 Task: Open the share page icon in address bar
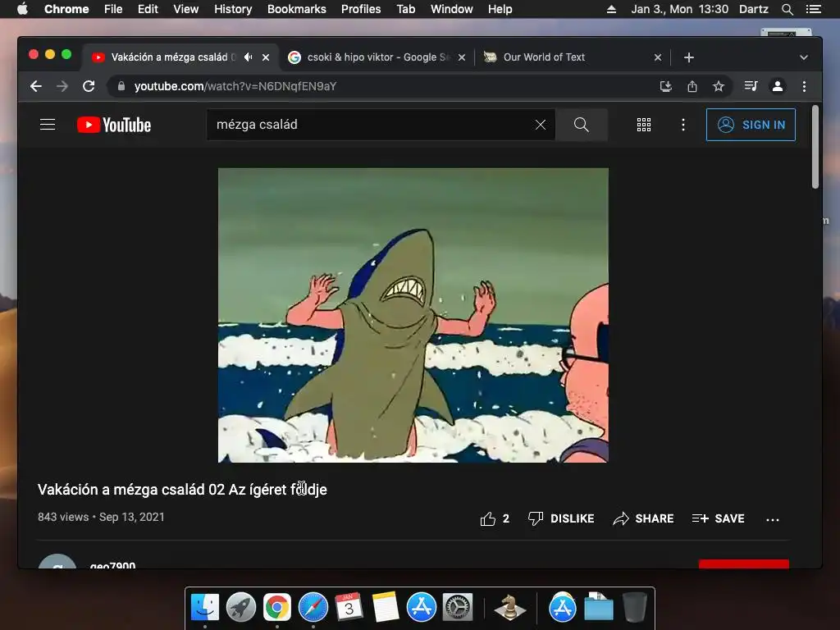pyautogui.click(x=692, y=86)
